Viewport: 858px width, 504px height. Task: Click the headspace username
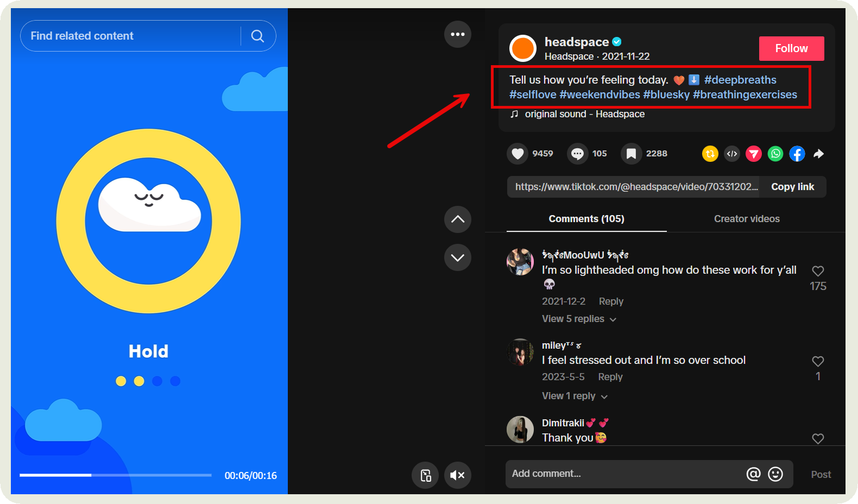(577, 42)
